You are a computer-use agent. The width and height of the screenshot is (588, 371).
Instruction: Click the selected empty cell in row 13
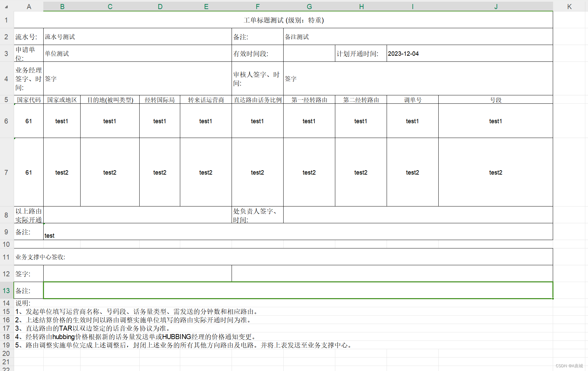(x=298, y=290)
